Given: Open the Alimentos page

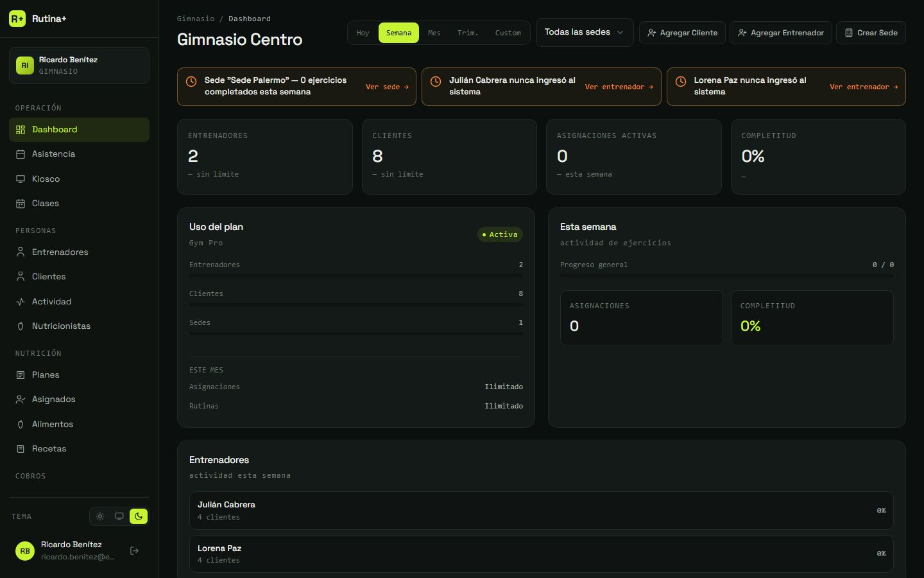Looking at the screenshot, I should (79, 425).
